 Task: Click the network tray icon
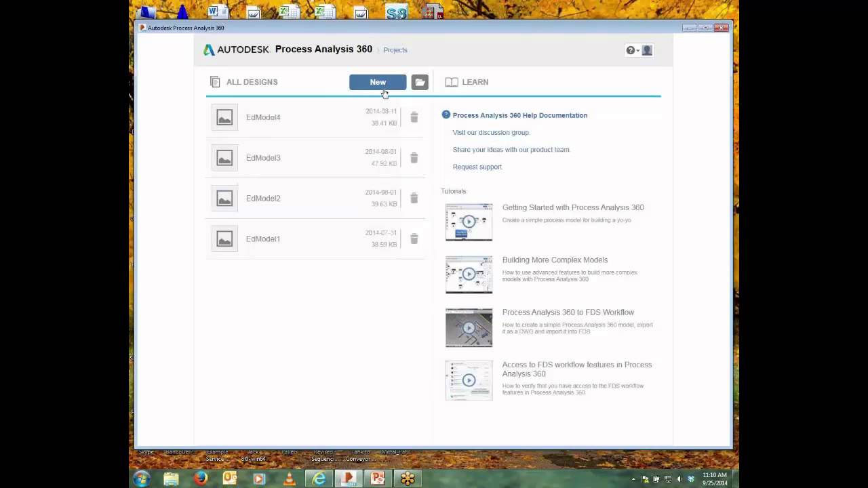(668, 479)
